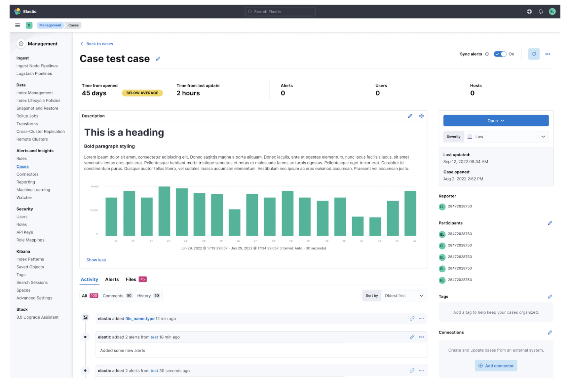Open the notifications bell
This screenshot has width=569, height=392.
[540, 12]
